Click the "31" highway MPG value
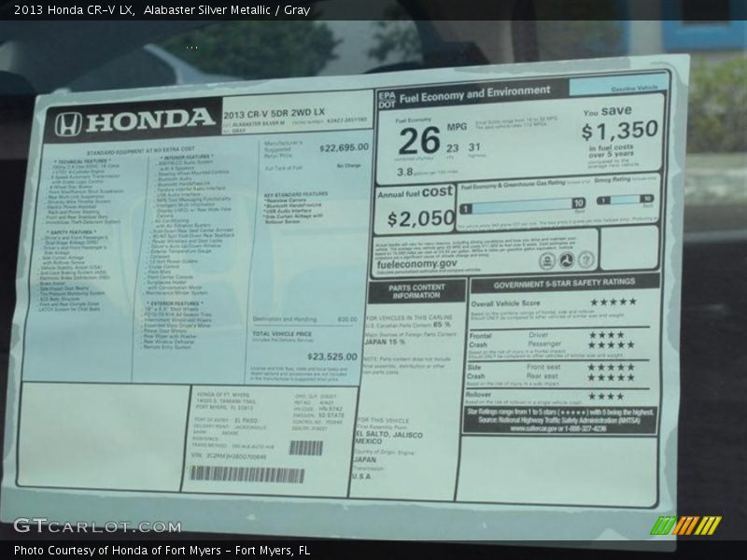 474,147
